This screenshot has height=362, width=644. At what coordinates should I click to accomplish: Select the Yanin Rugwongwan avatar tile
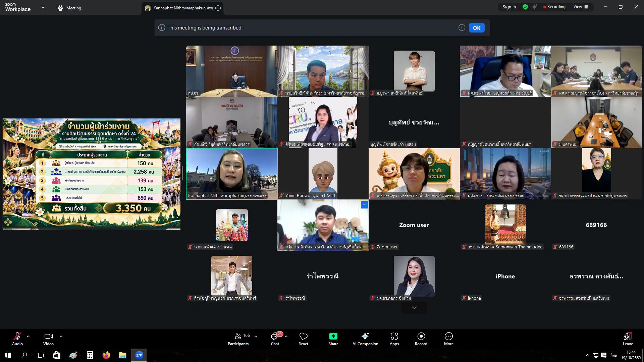point(323,174)
